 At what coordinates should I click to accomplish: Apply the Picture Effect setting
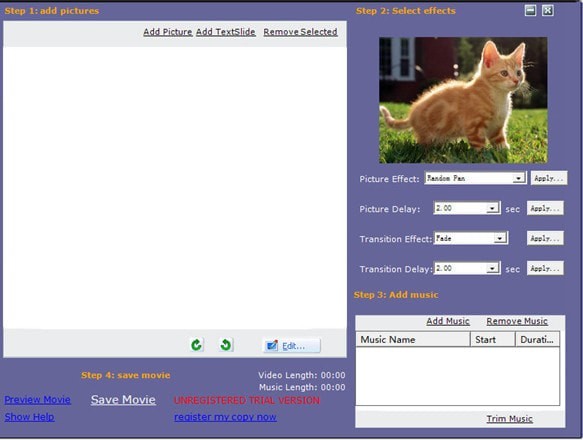click(x=549, y=178)
